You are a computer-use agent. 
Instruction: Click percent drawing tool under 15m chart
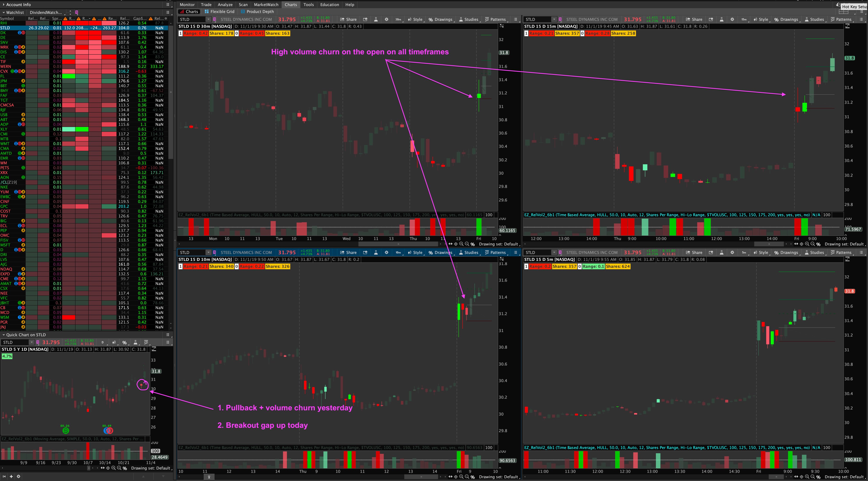click(x=818, y=244)
